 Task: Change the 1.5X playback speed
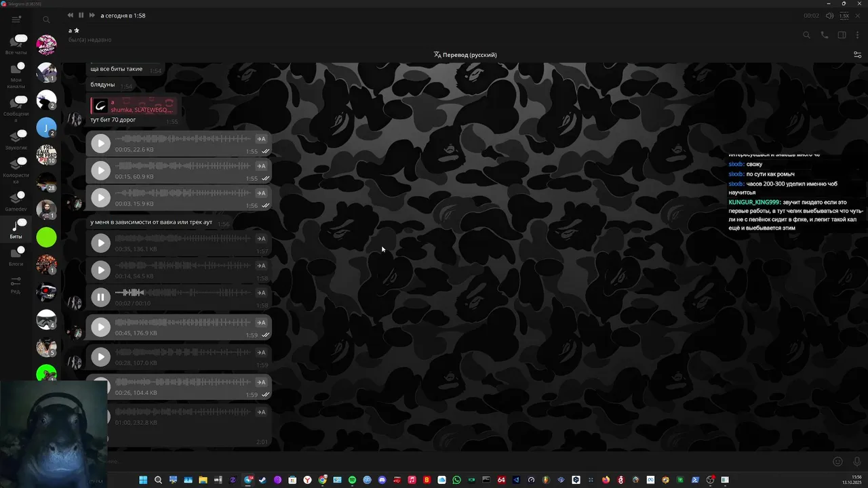click(x=844, y=16)
